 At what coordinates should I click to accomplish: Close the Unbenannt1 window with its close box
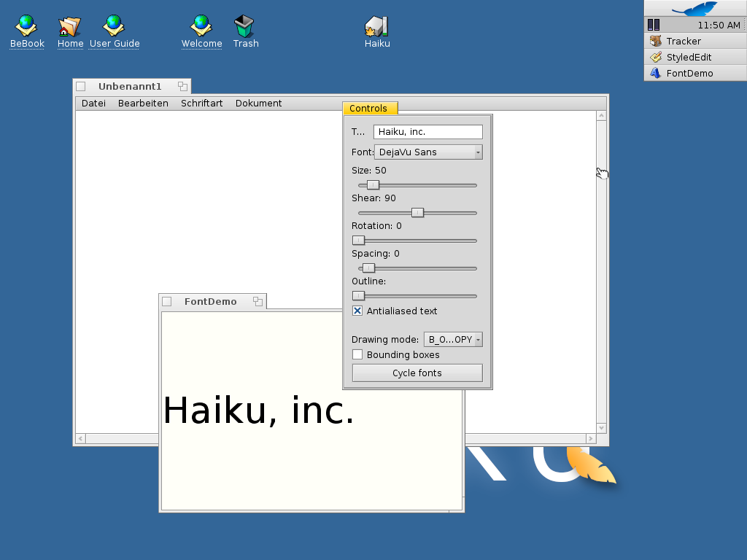81,86
